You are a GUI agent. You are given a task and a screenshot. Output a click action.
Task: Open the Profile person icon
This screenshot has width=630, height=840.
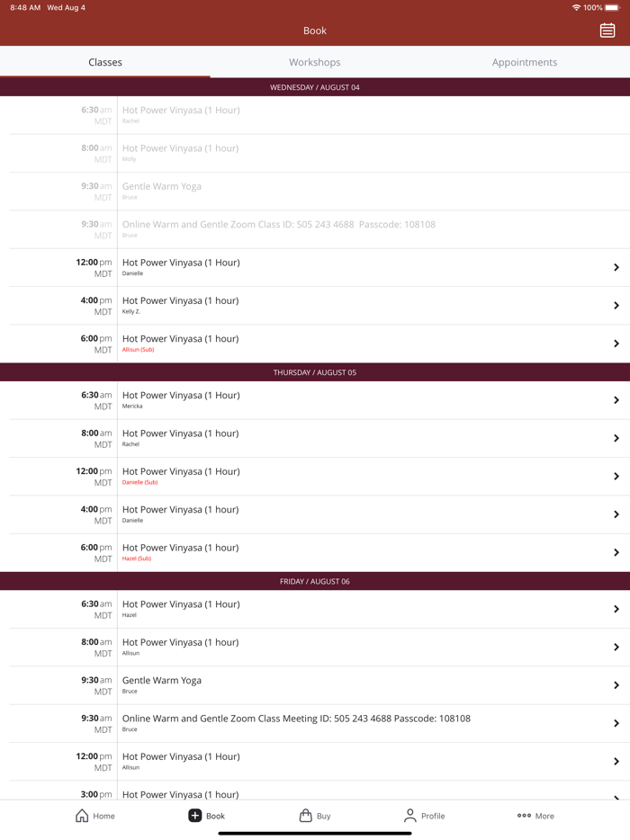pos(409,816)
